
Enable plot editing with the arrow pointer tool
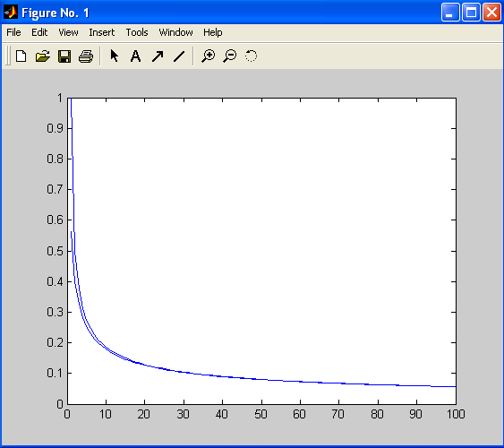[x=114, y=56]
